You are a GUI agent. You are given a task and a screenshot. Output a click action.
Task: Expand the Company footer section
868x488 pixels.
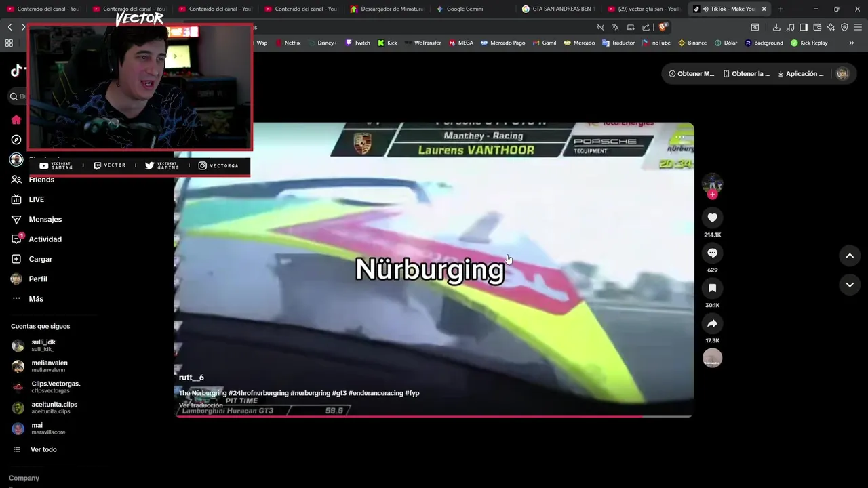click(x=24, y=478)
